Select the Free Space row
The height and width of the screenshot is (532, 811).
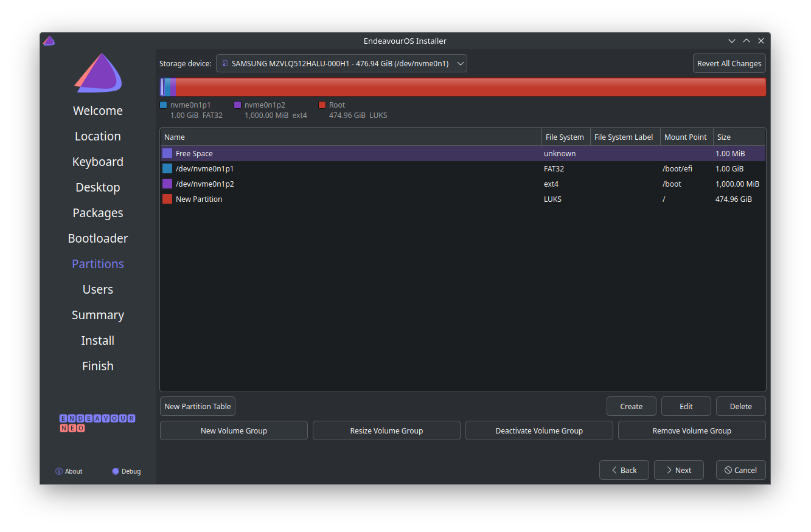point(462,153)
